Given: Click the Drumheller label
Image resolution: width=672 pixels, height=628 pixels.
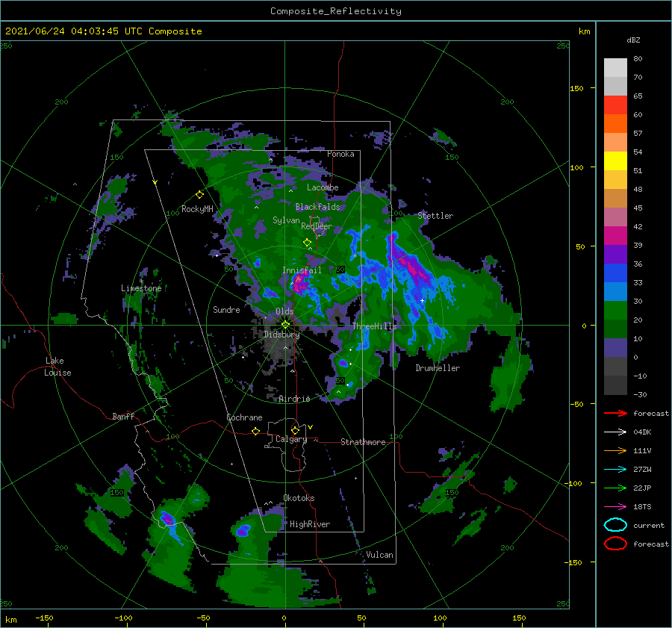Looking at the screenshot, I should click(x=438, y=368).
